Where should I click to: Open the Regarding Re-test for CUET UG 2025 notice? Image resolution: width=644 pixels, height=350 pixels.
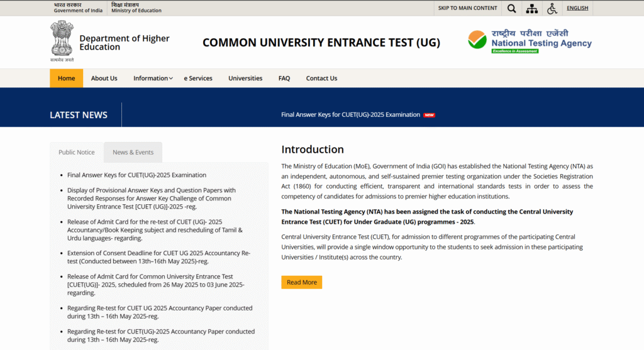click(160, 312)
